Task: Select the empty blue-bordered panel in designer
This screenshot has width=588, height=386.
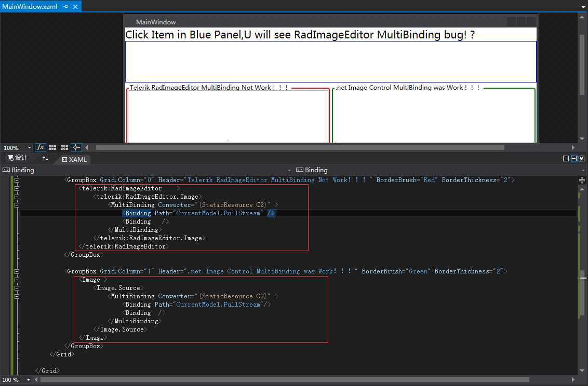Action: (331, 62)
